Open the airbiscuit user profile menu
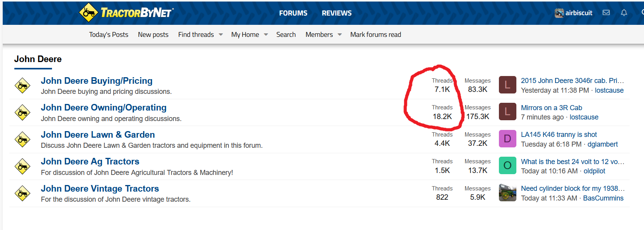Screen dimensions: 644x230 click(573, 13)
